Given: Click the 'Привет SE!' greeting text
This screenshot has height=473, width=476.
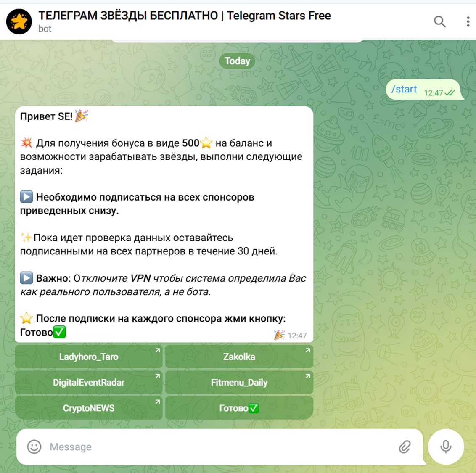Looking at the screenshot, I should tap(46, 116).
